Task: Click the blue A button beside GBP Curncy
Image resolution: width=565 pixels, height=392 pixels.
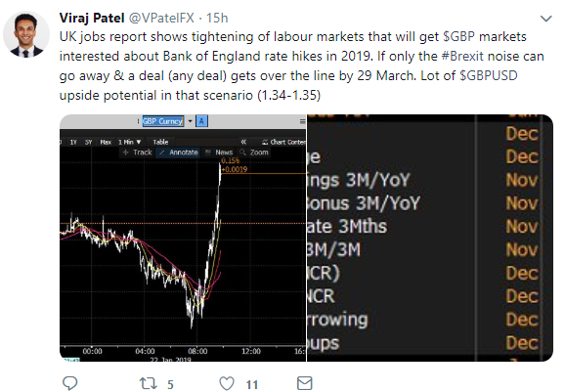Action: (201, 121)
